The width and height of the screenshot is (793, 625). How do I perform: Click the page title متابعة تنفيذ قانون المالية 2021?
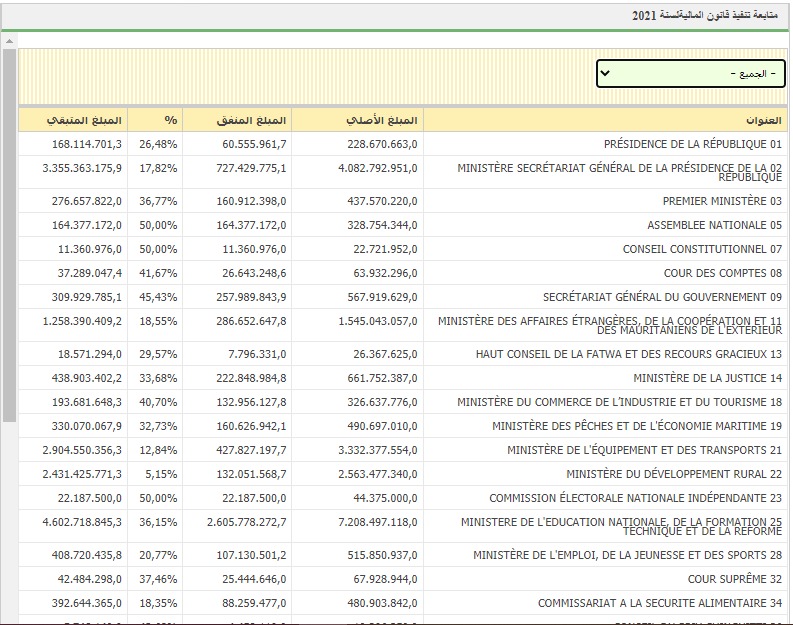(709, 17)
